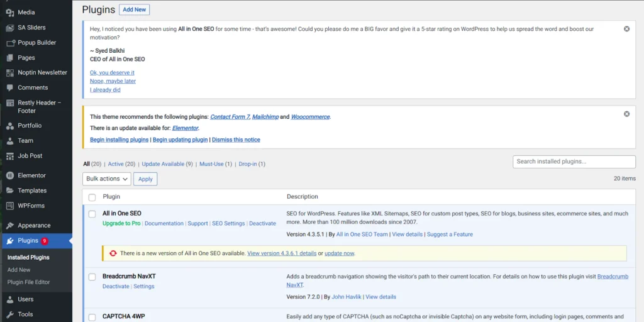The image size is (644, 322).
Task: Open All in One SEO Support link
Action: pos(197,223)
